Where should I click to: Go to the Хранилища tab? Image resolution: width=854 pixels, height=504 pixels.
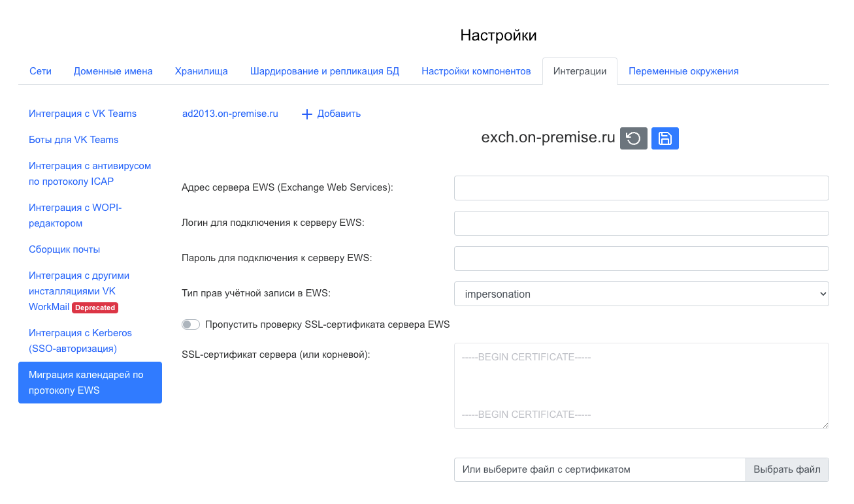pyautogui.click(x=201, y=71)
